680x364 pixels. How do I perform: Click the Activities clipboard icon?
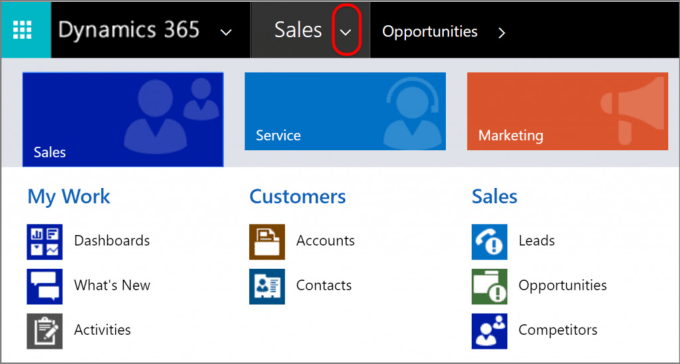[45, 331]
